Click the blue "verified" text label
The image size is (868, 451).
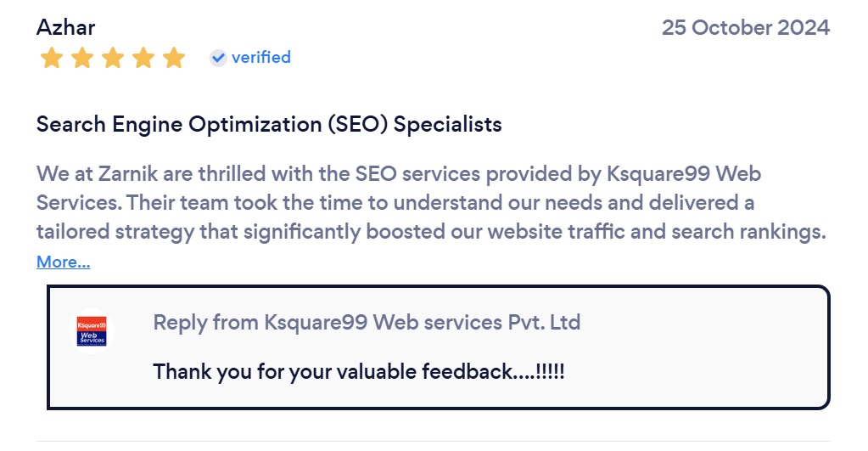point(261,58)
